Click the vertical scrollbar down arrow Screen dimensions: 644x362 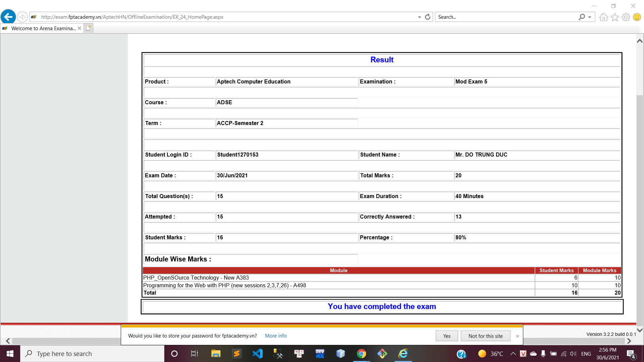pos(640,330)
